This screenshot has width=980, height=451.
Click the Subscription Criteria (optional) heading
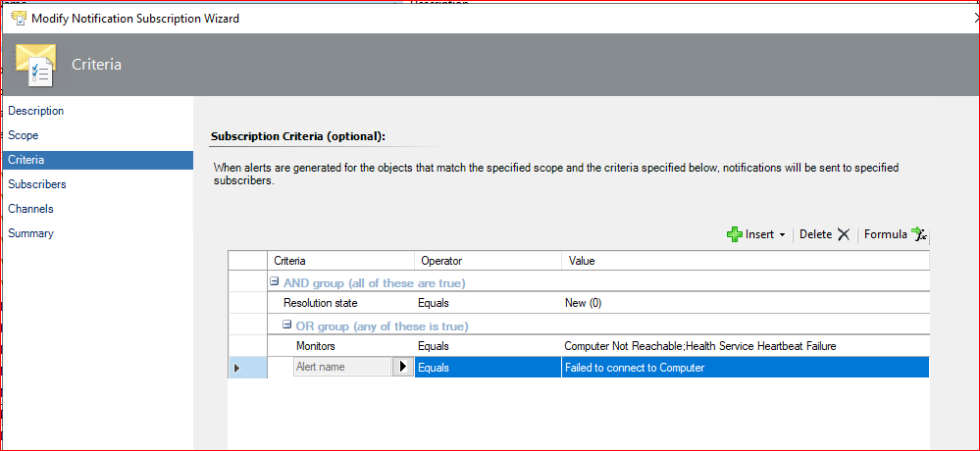coord(299,135)
